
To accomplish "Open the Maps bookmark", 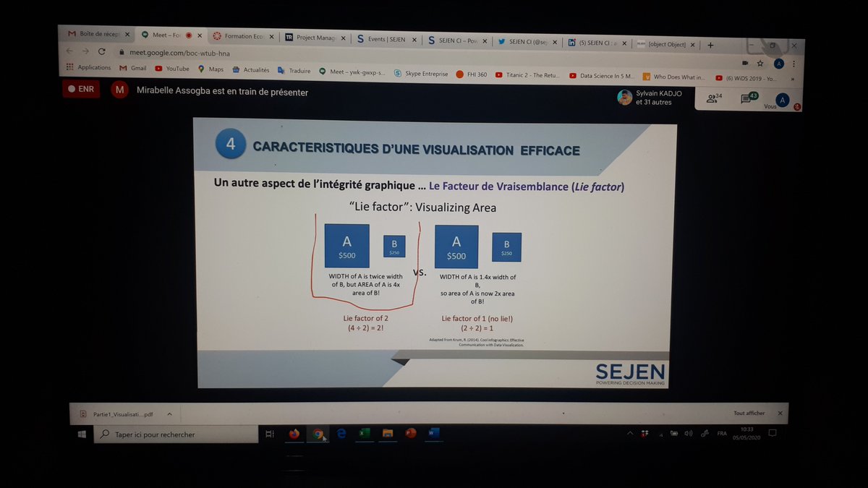I will point(211,69).
